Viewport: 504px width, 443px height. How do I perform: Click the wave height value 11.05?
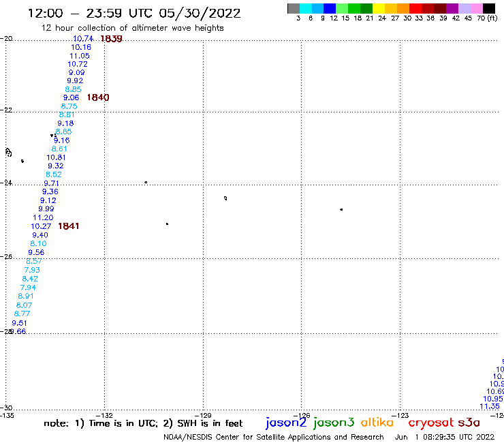point(80,56)
